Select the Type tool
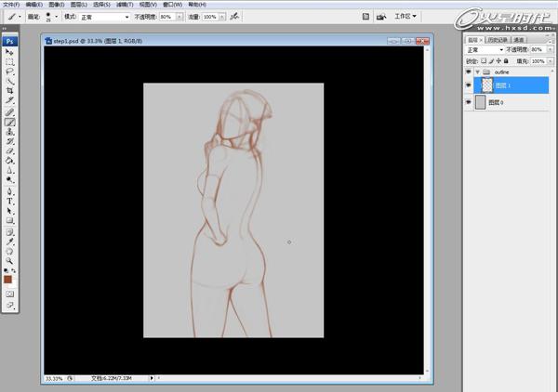 (x=10, y=201)
